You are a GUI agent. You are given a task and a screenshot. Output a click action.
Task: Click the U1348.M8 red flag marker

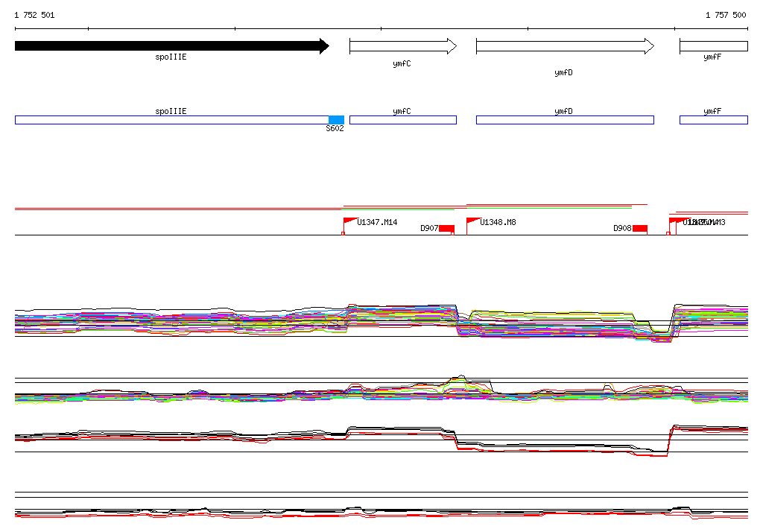point(473,221)
